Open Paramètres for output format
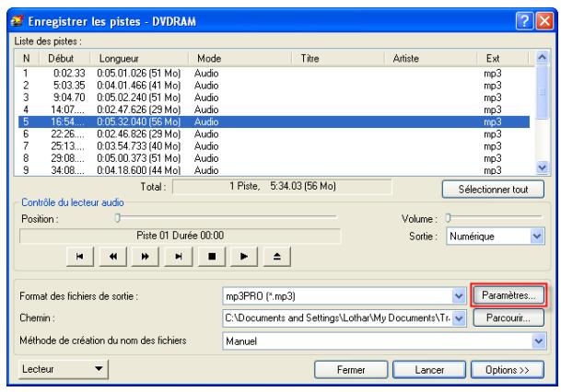The width and height of the screenshot is (561, 392). (508, 295)
